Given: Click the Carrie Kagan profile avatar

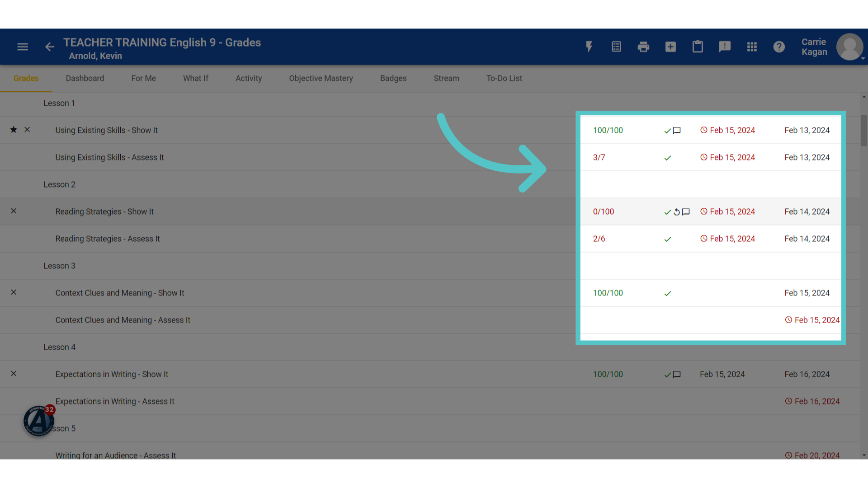Looking at the screenshot, I should point(849,47).
